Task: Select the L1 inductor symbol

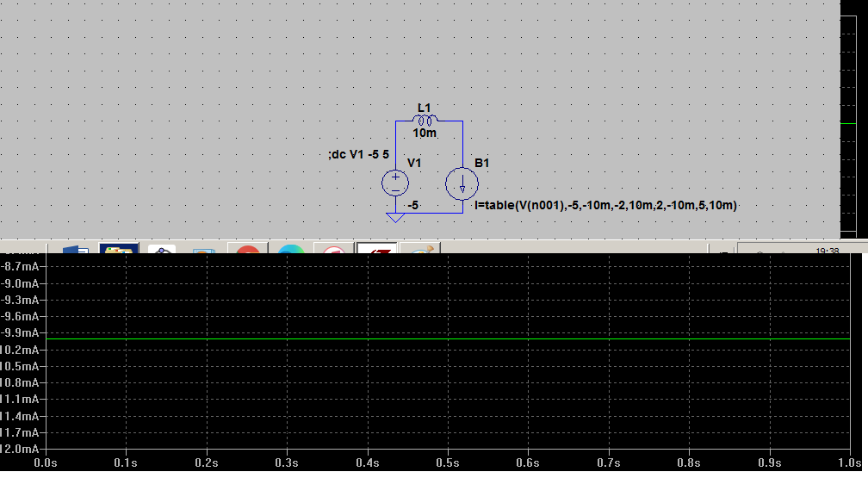Action: [425, 120]
